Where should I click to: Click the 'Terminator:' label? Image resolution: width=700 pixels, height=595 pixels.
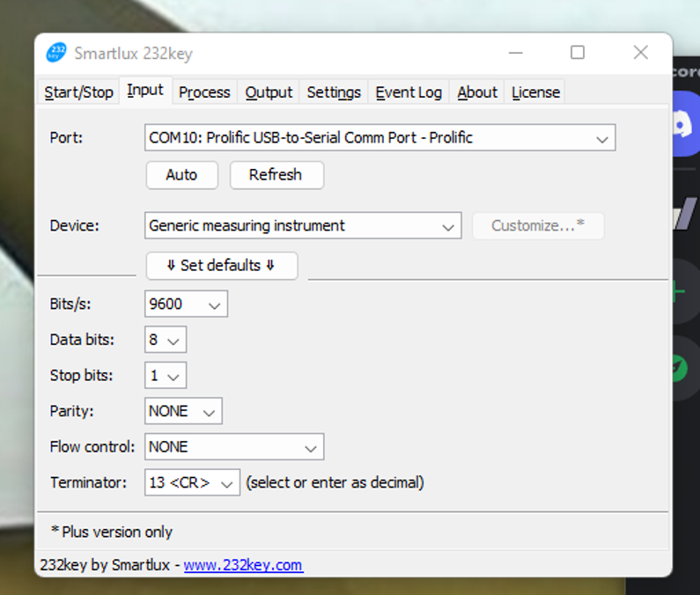tap(88, 482)
